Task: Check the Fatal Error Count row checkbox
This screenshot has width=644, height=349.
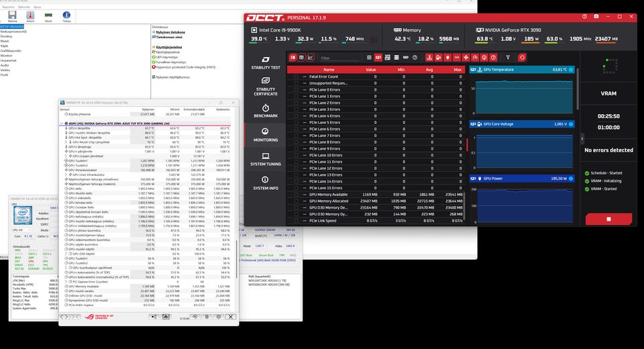Action: [x=296, y=77]
